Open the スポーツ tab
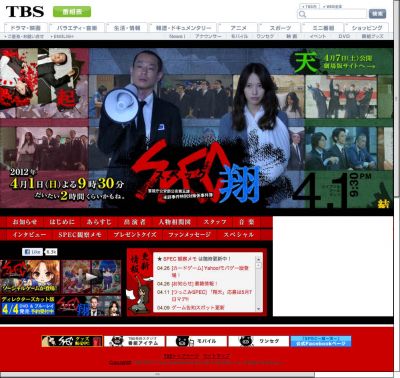Image resolution: width=400 pixels, height=378 pixels. click(280, 28)
